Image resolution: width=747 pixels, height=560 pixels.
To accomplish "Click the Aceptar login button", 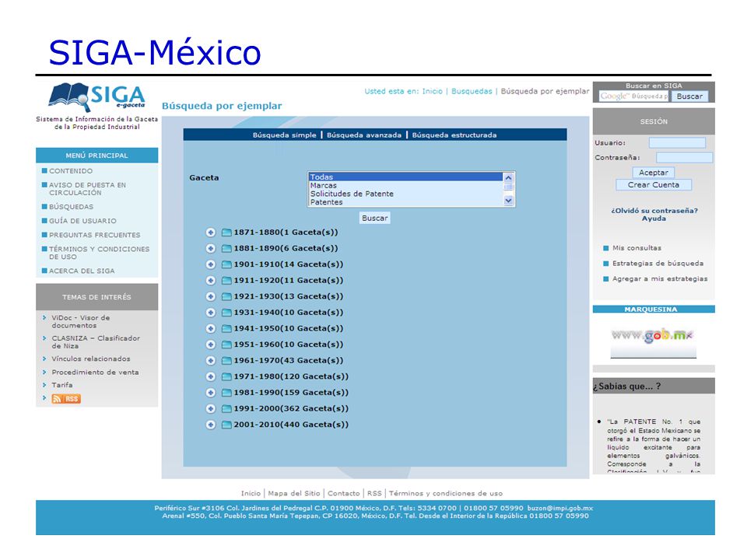I will 653,173.
